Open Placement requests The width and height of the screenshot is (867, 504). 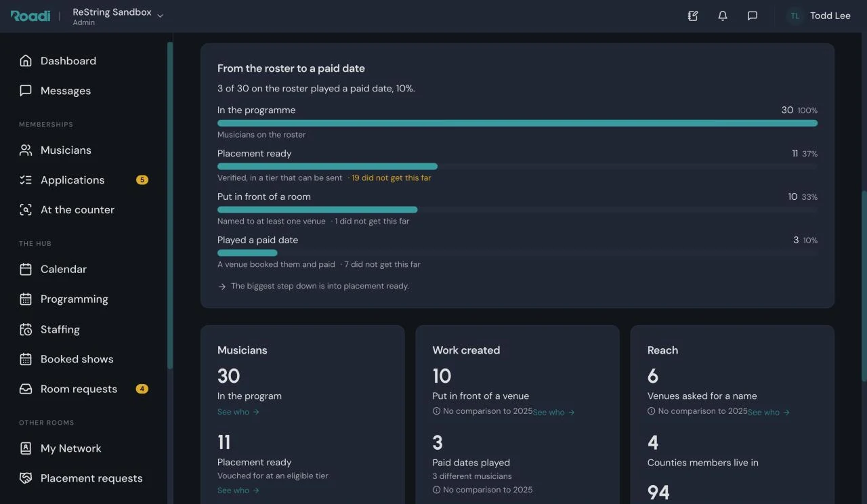[x=91, y=478]
